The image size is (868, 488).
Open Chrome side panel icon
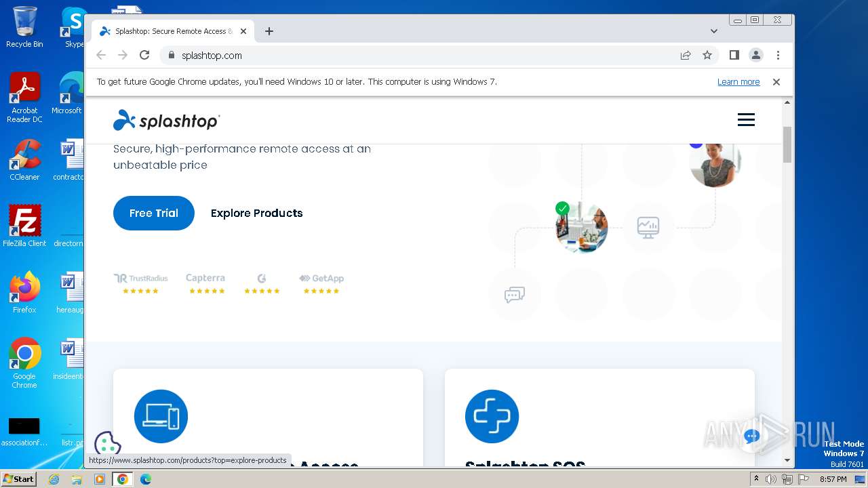[x=734, y=55]
